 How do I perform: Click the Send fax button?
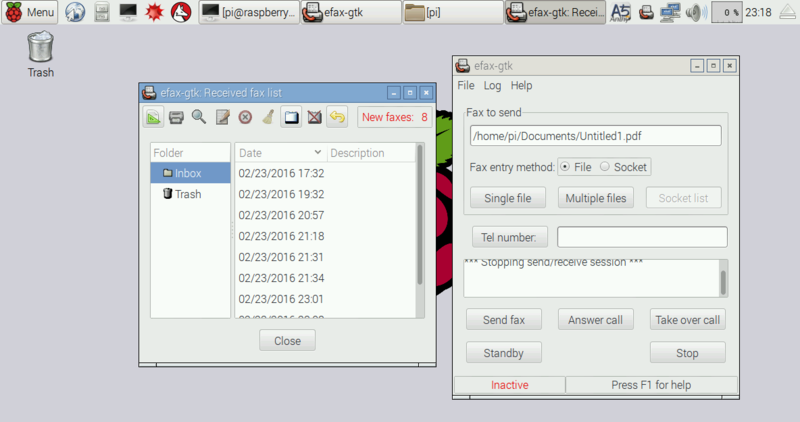click(504, 320)
